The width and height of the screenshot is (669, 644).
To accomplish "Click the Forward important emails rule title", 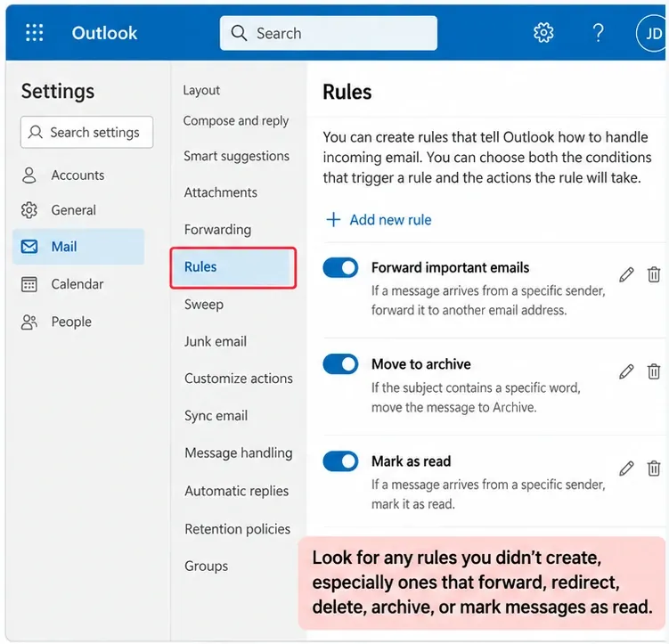I will (x=450, y=267).
